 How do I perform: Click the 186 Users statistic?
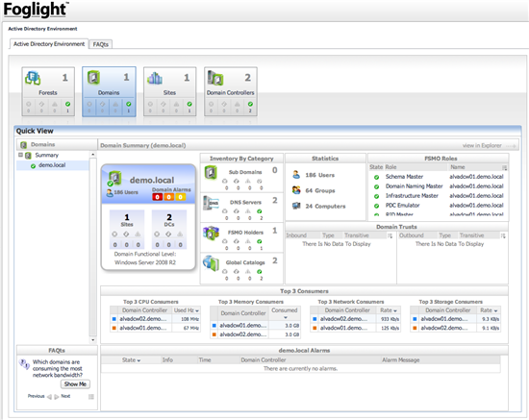click(x=320, y=175)
